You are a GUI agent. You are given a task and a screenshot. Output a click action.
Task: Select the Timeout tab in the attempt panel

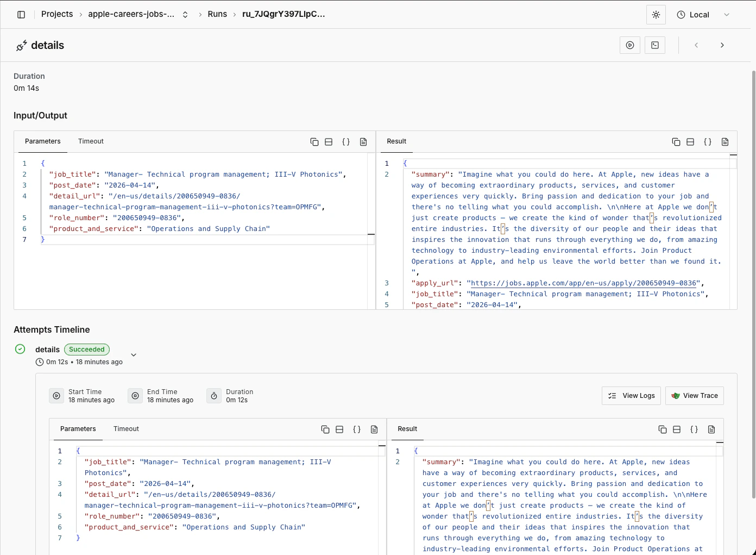coord(126,429)
